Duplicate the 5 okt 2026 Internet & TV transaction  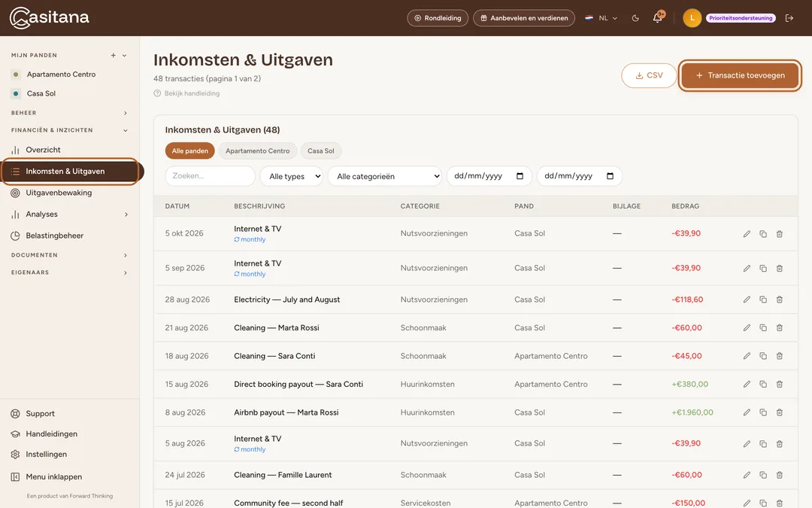click(x=763, y=234)
